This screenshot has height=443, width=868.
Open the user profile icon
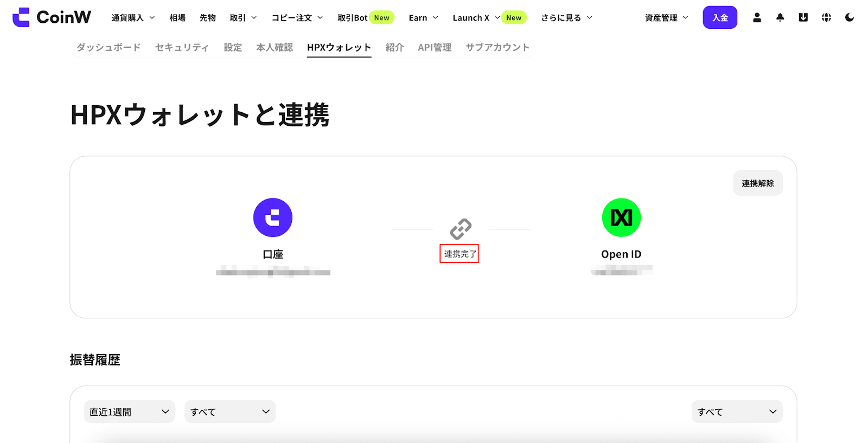coord(757,17)
